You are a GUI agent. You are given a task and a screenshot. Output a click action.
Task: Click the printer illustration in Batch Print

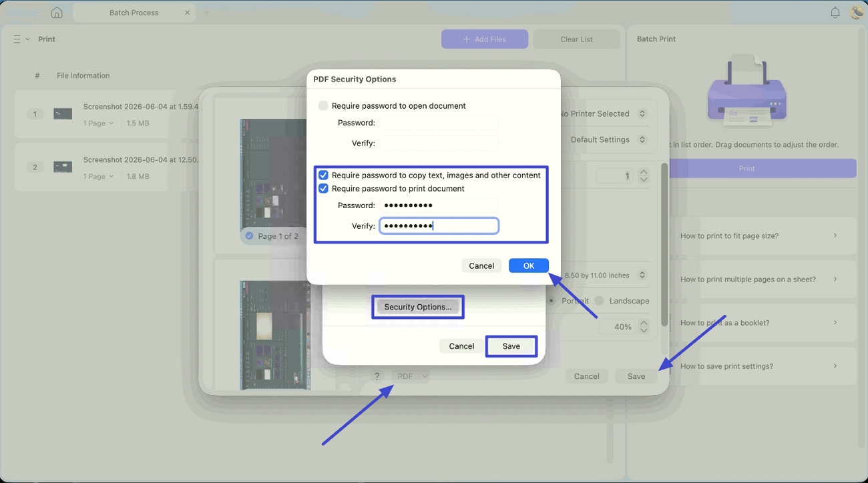tap(746, 90)
